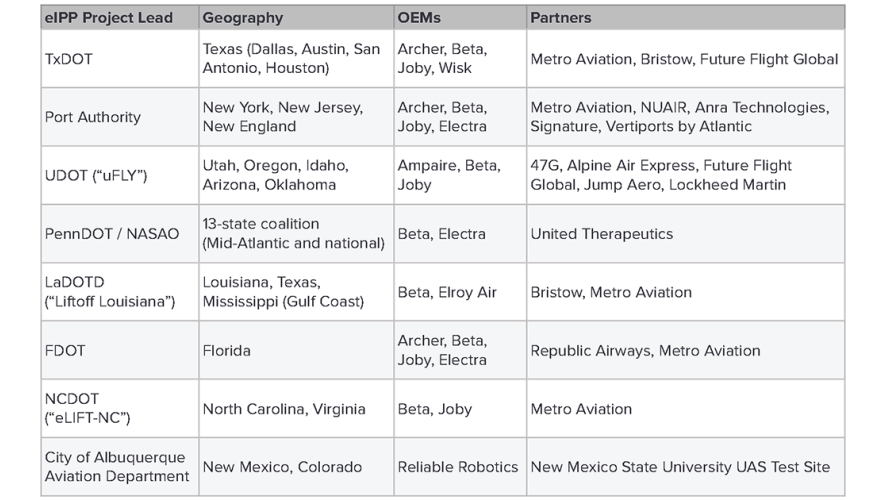Click the UDOT ("uFLY") cell
The height and width of the screenshot is (500, 885).
pos(96,175)
